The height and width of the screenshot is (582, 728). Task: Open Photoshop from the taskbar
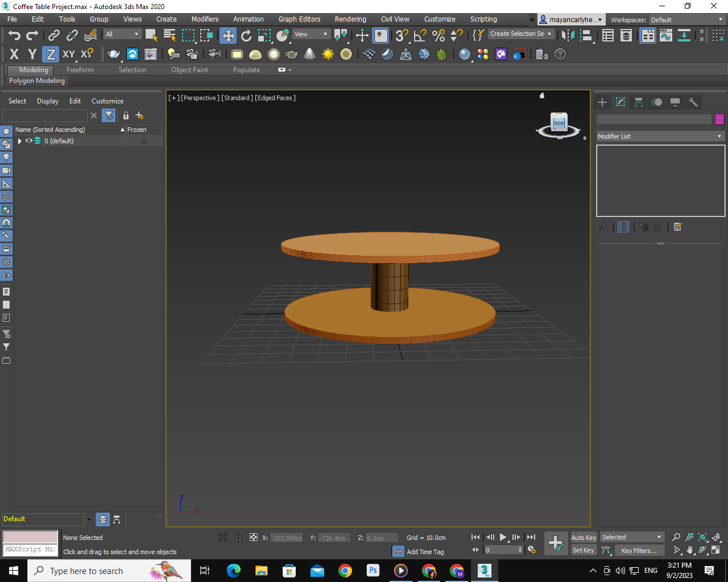click(373, 571)
